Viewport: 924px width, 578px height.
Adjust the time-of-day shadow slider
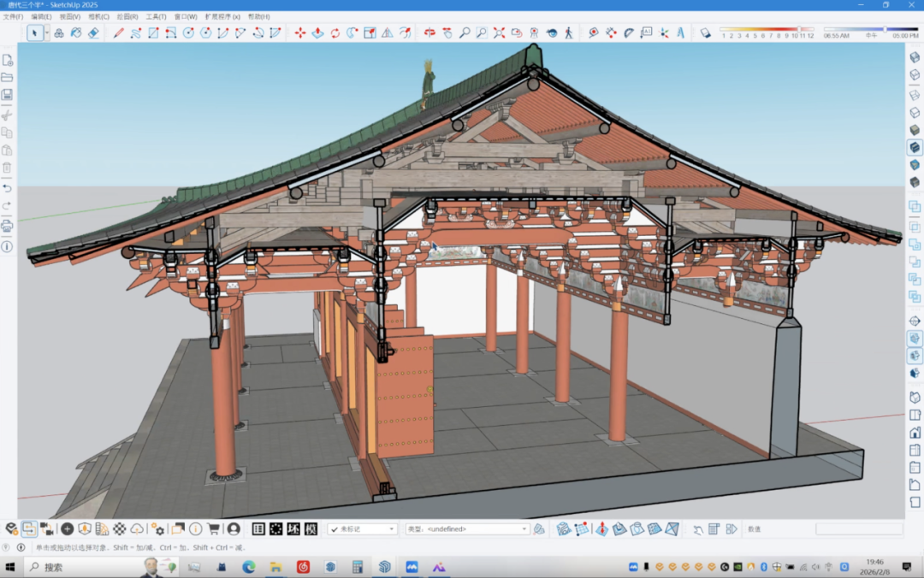(870, 29)
